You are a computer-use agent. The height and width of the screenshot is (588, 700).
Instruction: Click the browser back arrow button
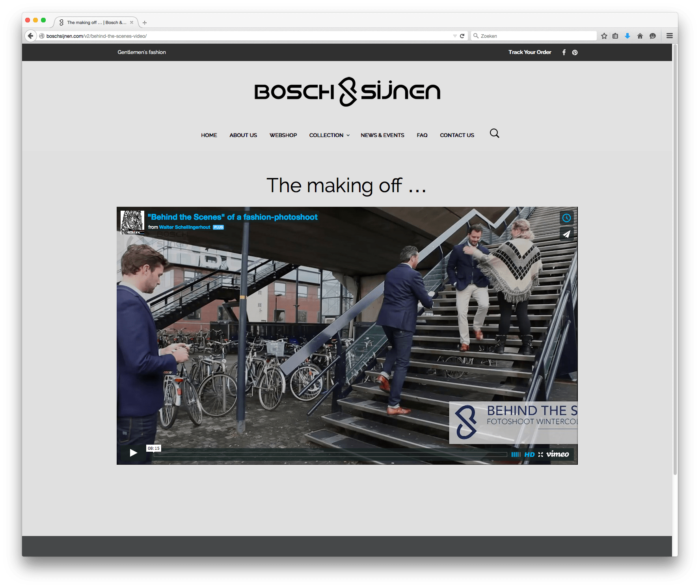(31, 36)
